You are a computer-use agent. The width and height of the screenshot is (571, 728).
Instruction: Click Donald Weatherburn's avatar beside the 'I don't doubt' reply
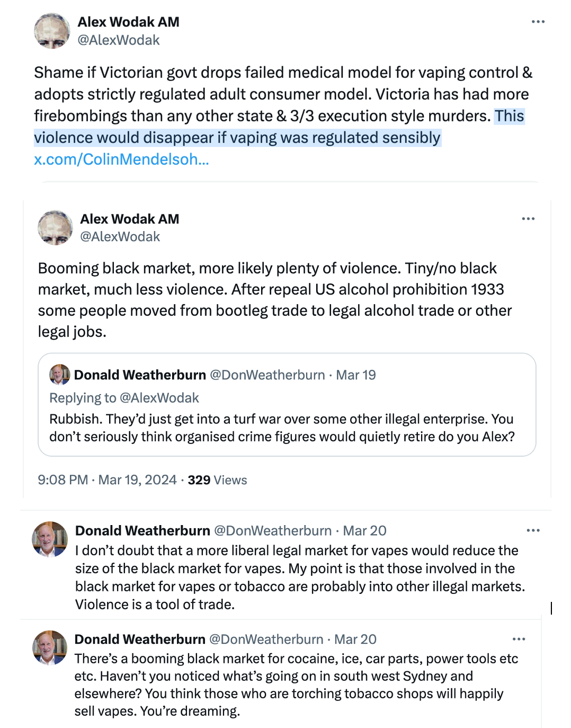coord(50,539)
